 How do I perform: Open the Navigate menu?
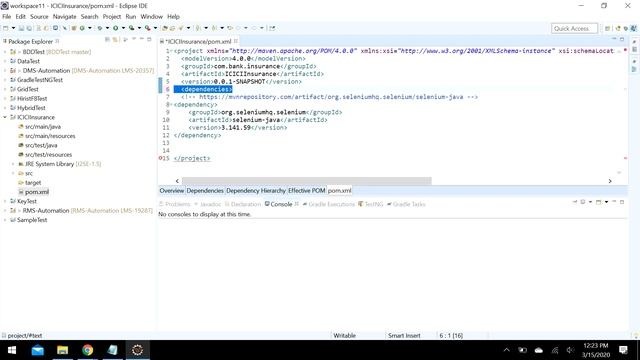point(64,17)
